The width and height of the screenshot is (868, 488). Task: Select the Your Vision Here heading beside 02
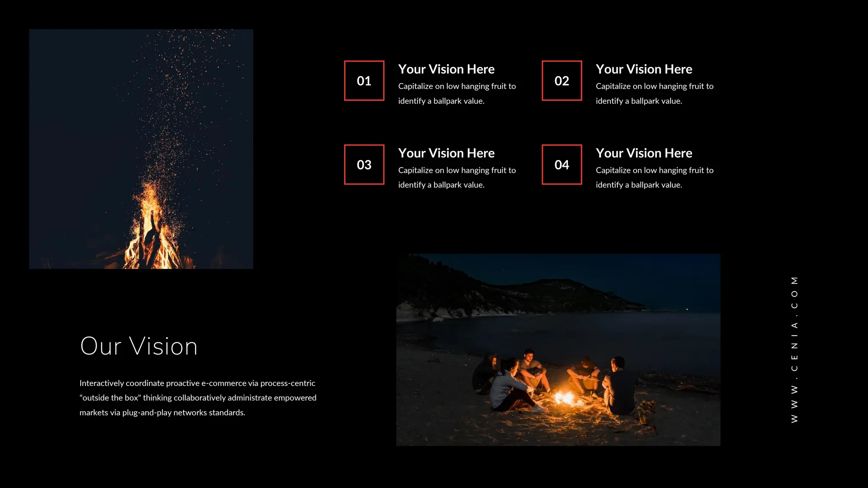coord(644,69)
